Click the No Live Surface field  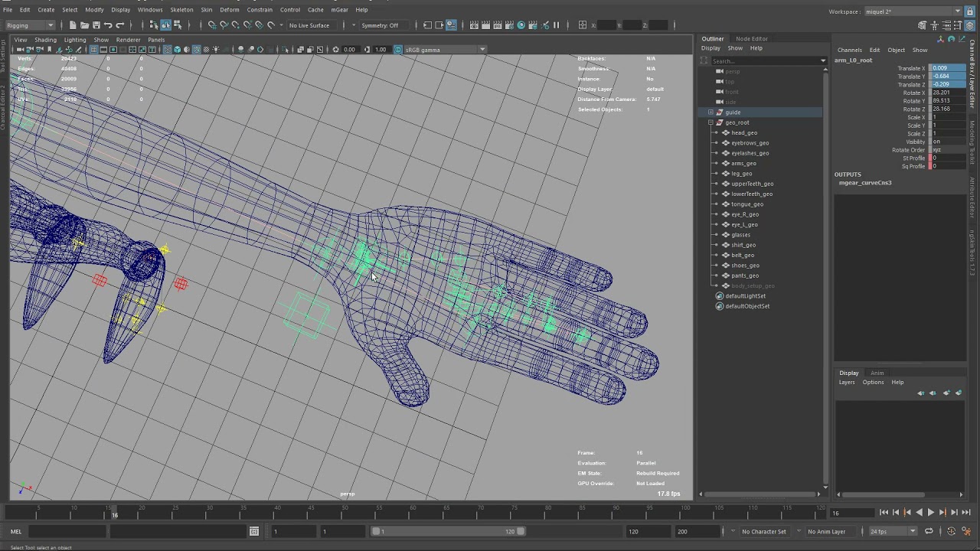coord(309,25)
